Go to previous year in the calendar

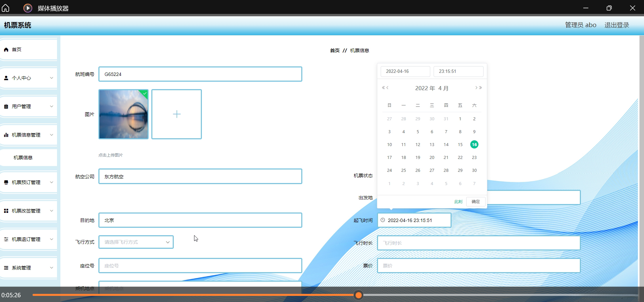[x=383, y=88]
